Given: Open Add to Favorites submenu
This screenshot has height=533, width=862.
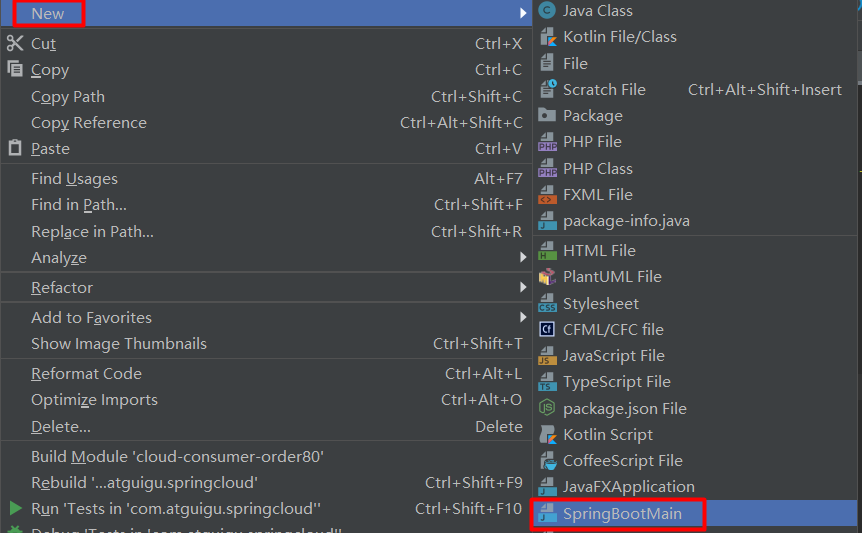Looking at the screenshot, I should click(x=92, y=318).
